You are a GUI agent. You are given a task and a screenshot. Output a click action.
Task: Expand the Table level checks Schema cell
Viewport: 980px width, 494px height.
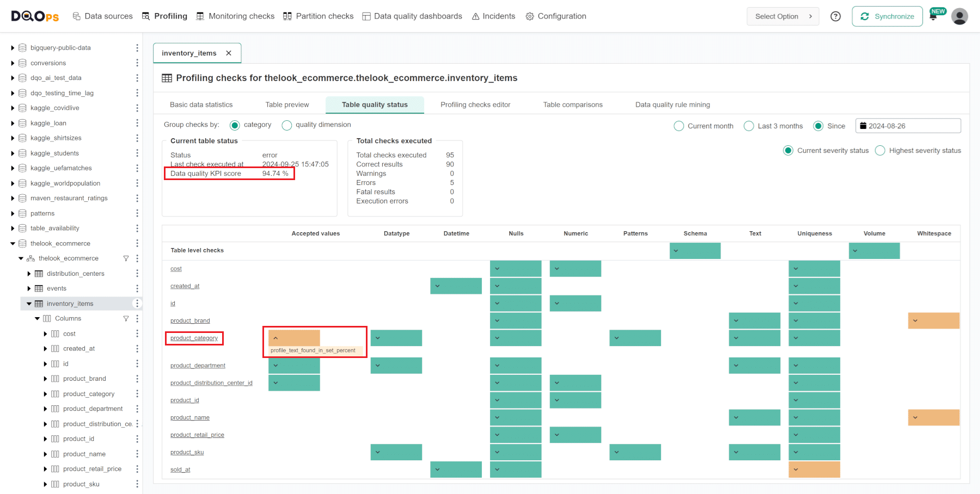tap(676, 251)
